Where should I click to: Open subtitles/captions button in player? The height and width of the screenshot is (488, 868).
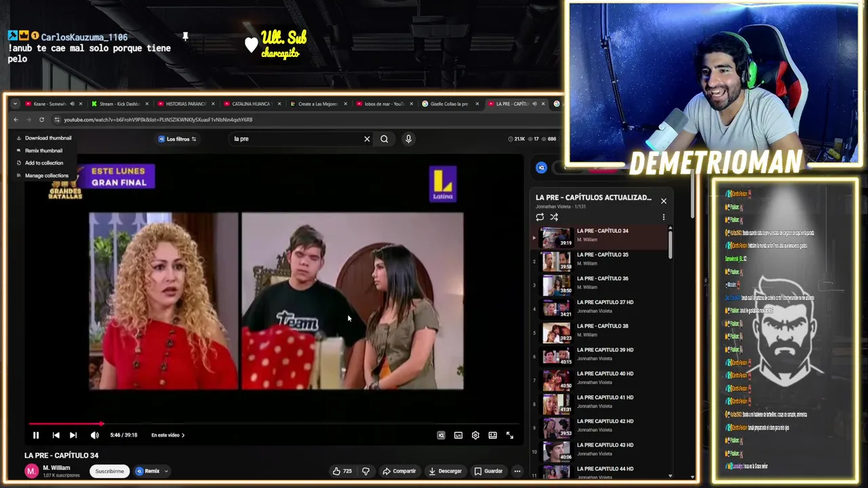458,435
